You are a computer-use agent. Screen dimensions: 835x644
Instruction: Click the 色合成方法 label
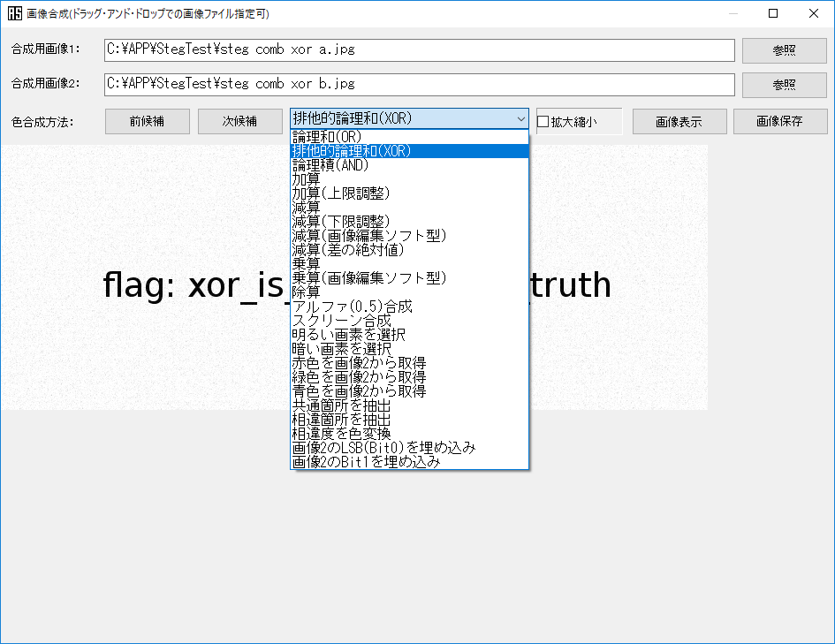coord(42,122)
